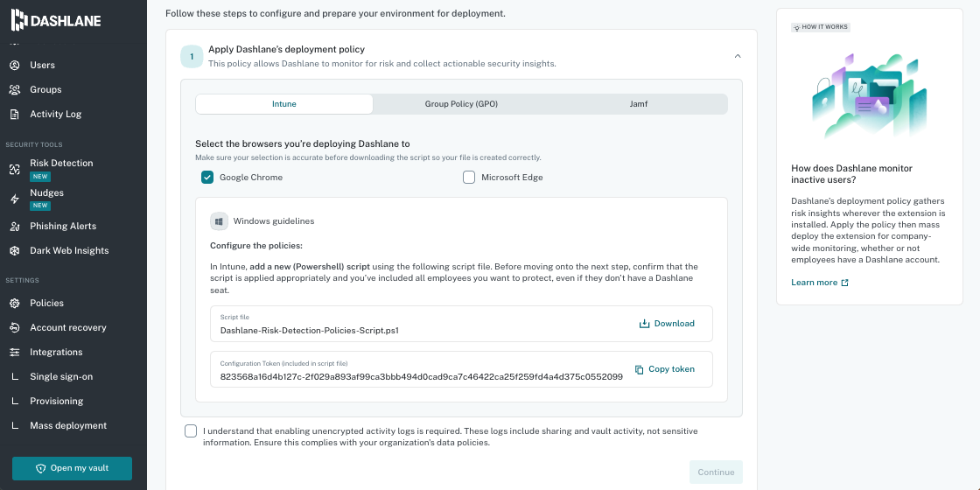Select the Jamf tab
The image size is (980, 490).
click(x=639, y=104)
